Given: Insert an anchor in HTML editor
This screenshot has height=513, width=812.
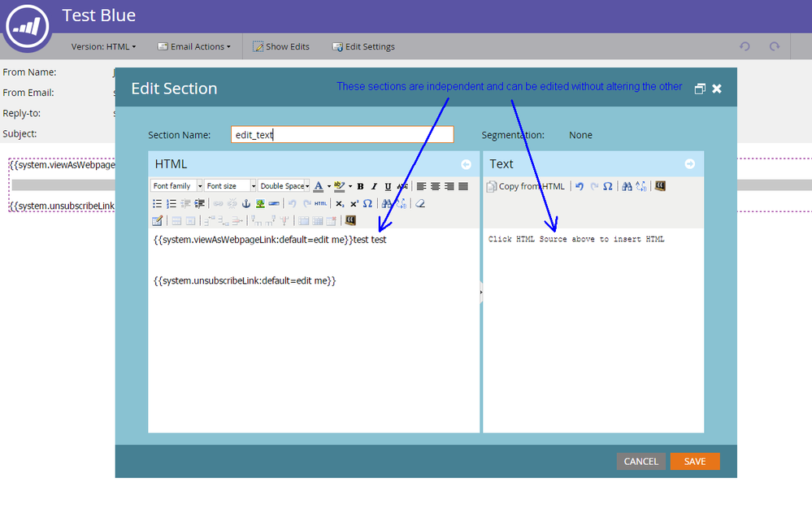Looking at the screenshot, I should click(x=245, y=203).
